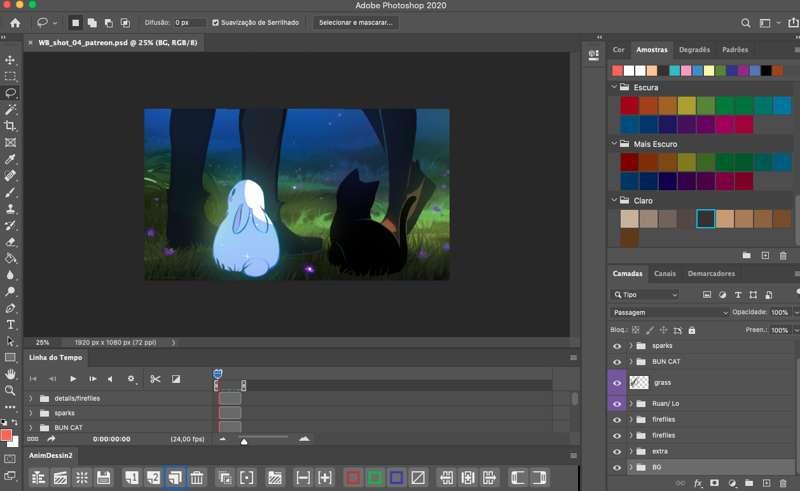The width and height of the screenshot is (800, 491).
Task: Select the Crop tool
Action: (x=10, y=126)
